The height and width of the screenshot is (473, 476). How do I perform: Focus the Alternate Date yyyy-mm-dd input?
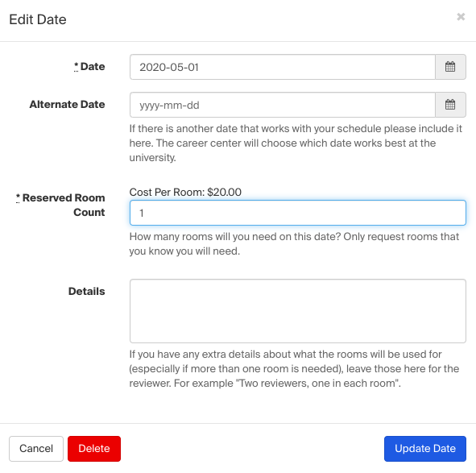pos(283,105)
